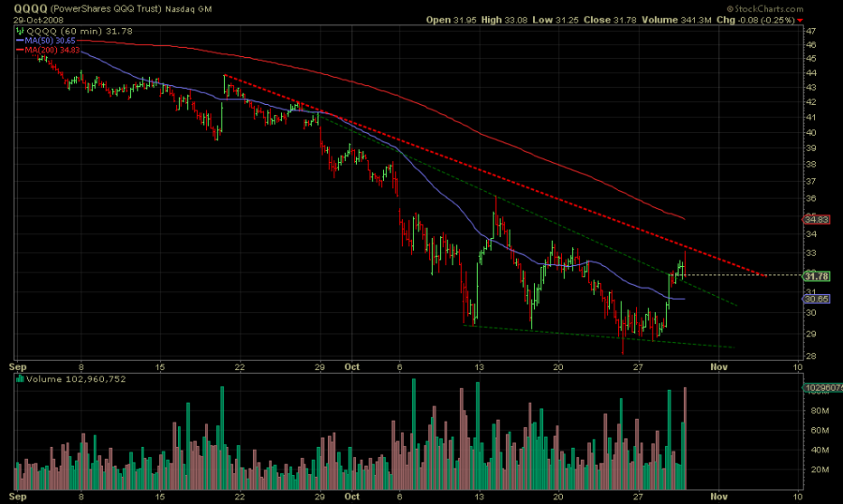Click 'Nov' on the price chart date axis
The image size is (843, 504).
click(718, 367)
